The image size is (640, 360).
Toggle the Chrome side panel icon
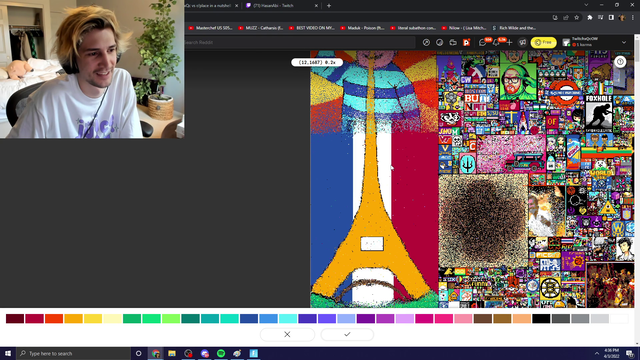click(x=611, y=18)
